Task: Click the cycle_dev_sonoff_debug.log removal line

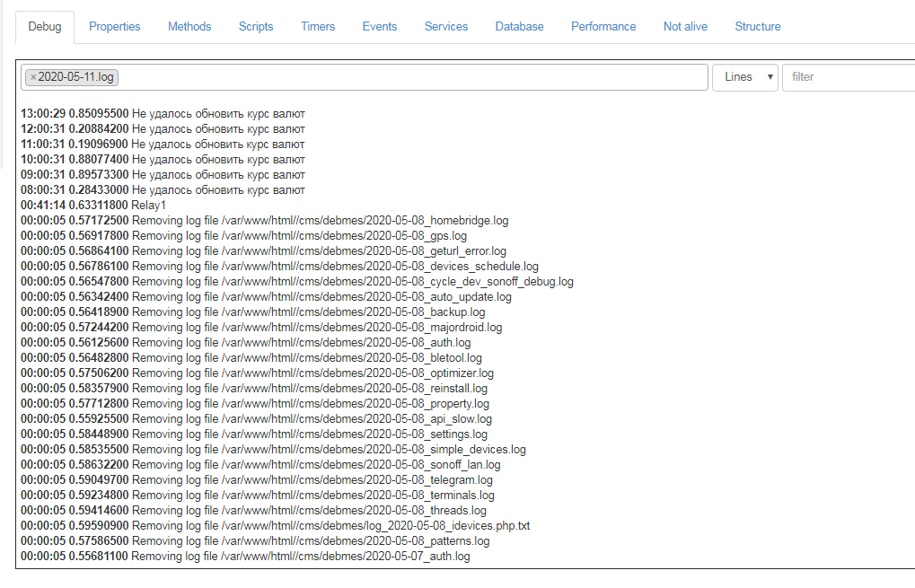Action: [297, 281]
